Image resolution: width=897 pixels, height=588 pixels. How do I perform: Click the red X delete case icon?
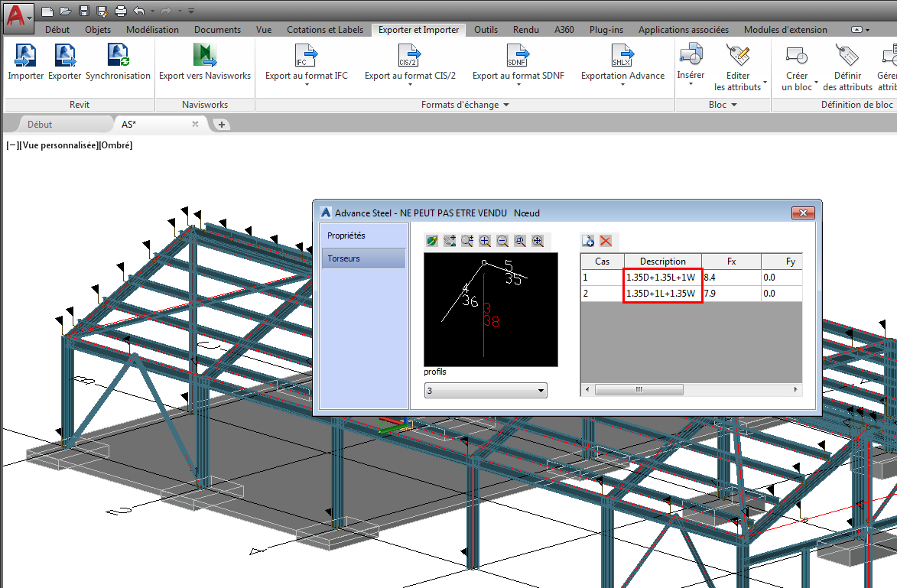[606, 241]
